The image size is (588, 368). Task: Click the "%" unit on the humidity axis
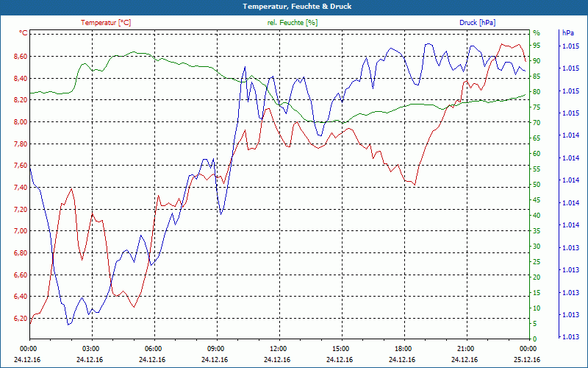537,33
